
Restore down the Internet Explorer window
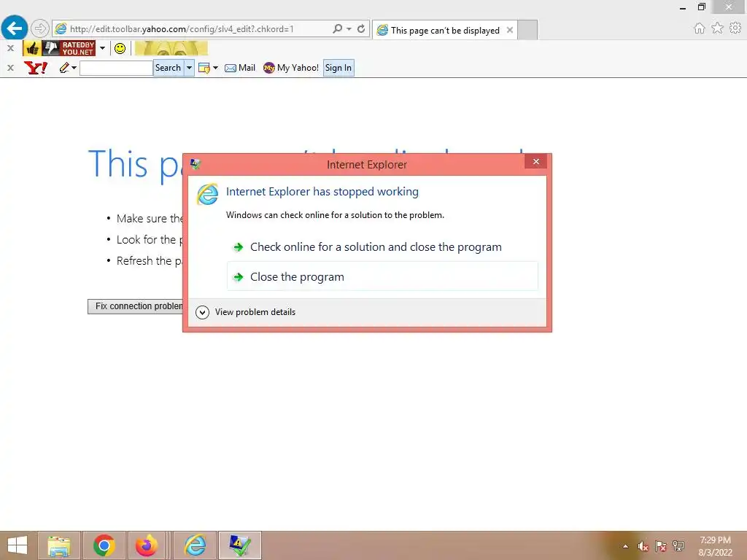click(701, 7)
